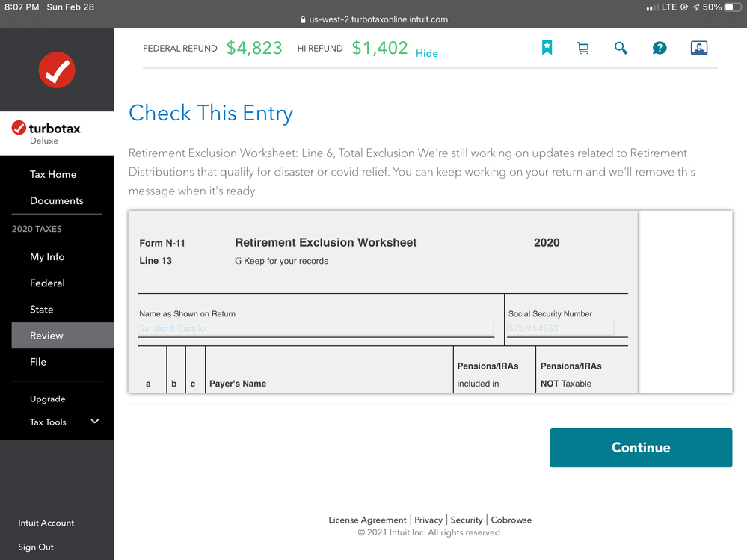747x560 pixels.
Task: Open the Documents section
Action: point(56,200)
